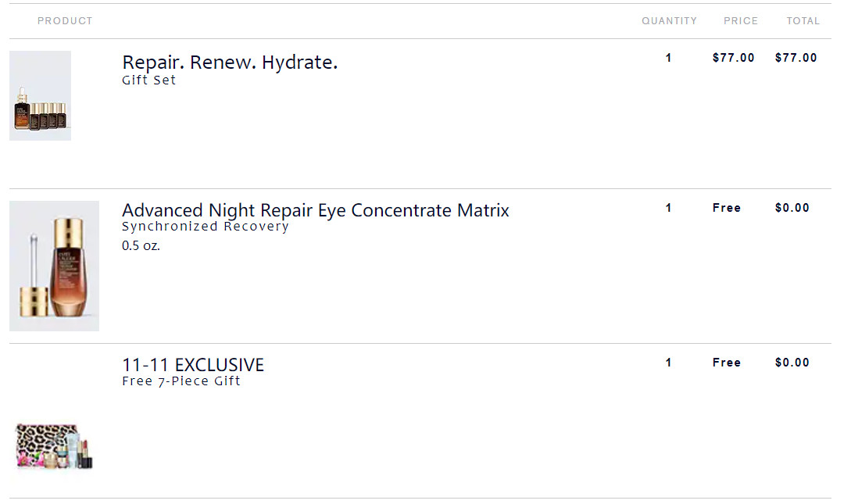Click the QUANTITY column header
The height and width of the screenshot is (504, 851).
pyautogui.click(x=669, y=21)
